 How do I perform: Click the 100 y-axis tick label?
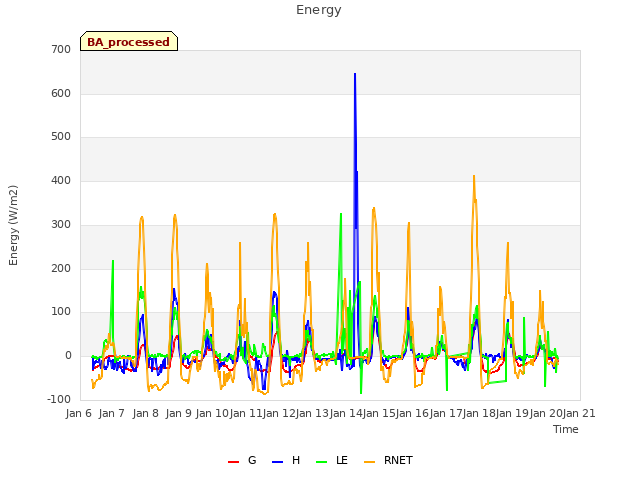61,312
